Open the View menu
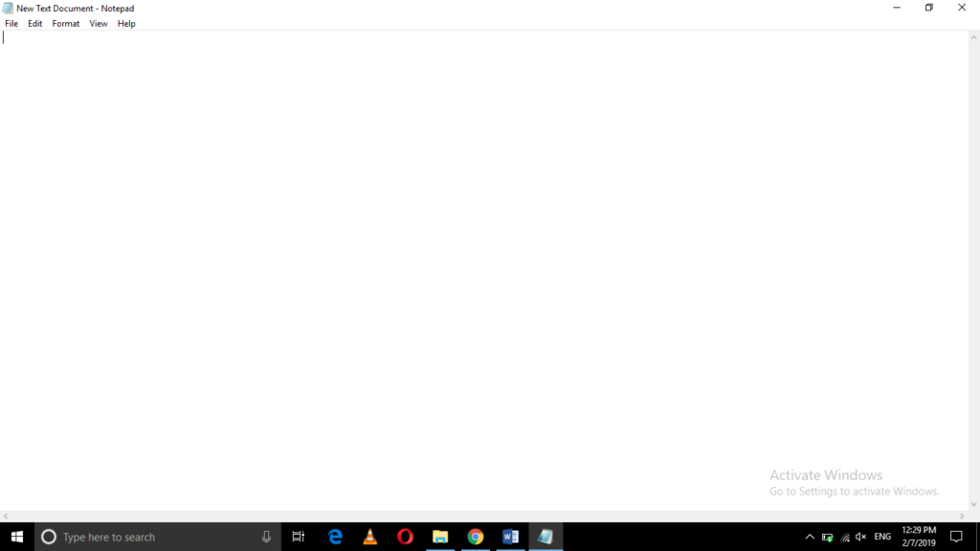 pos(99,24)
